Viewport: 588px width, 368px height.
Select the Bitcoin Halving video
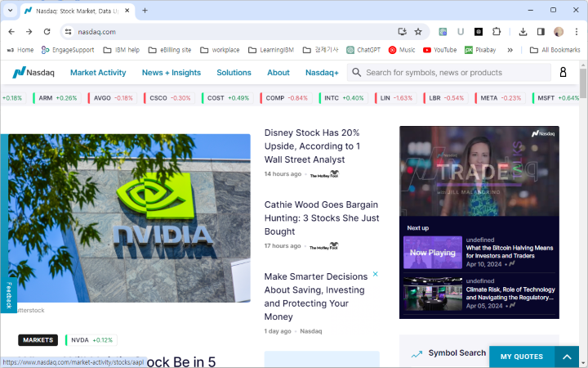(479, 252)
